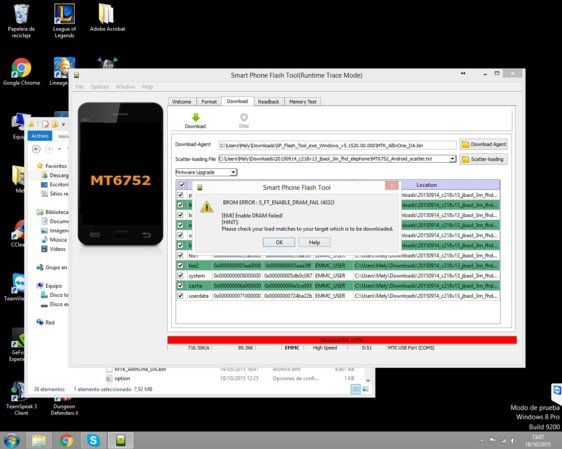Select Adobe Acrobat folder on desktop
562x449 pixels.
coord(107,18)
